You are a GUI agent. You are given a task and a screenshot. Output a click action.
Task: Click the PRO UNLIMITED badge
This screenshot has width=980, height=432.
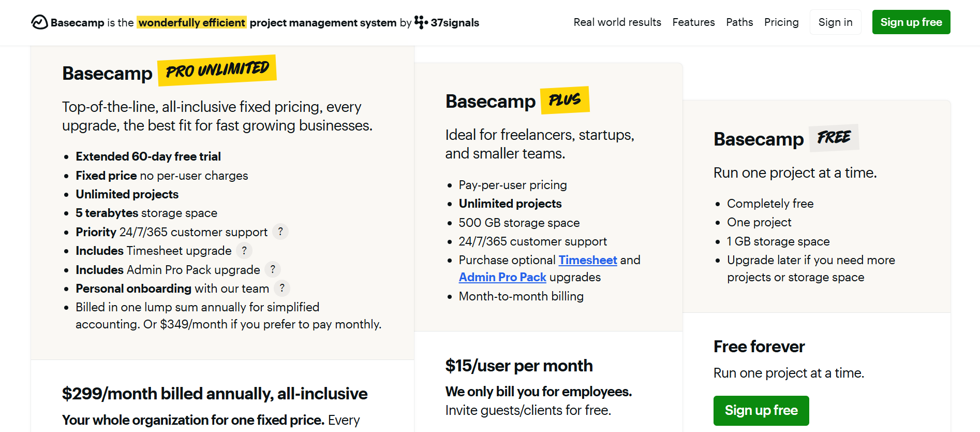click(x=217, y=70)
